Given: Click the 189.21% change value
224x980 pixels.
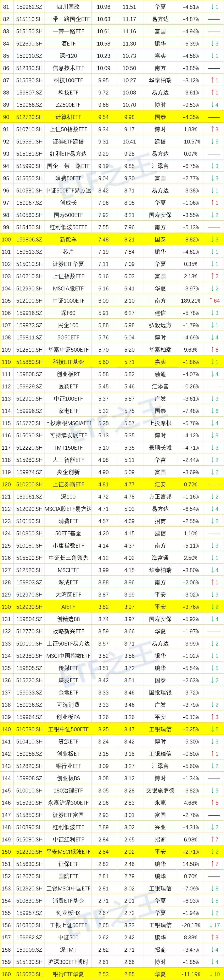Looking at the screenshot, I should coord(190,301).
